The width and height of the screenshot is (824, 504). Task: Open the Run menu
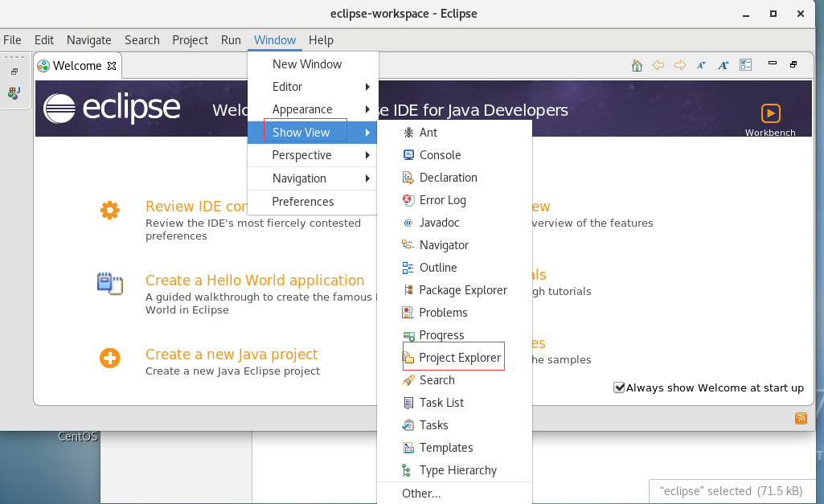[231, 40]
